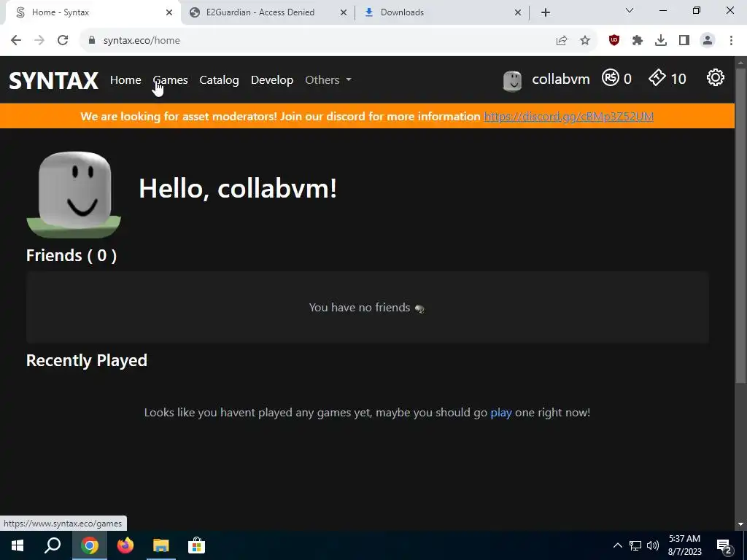Open File Explorer from the taskbar
747x560 pixels.
click(161, 545)
